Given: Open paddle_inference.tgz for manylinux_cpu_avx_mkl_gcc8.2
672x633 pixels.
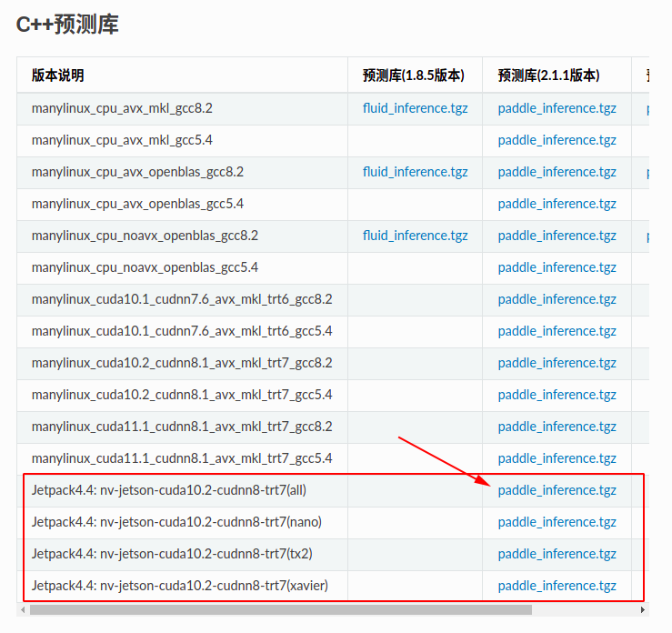Looking at the screenshot, I should [x=557, y=108].
